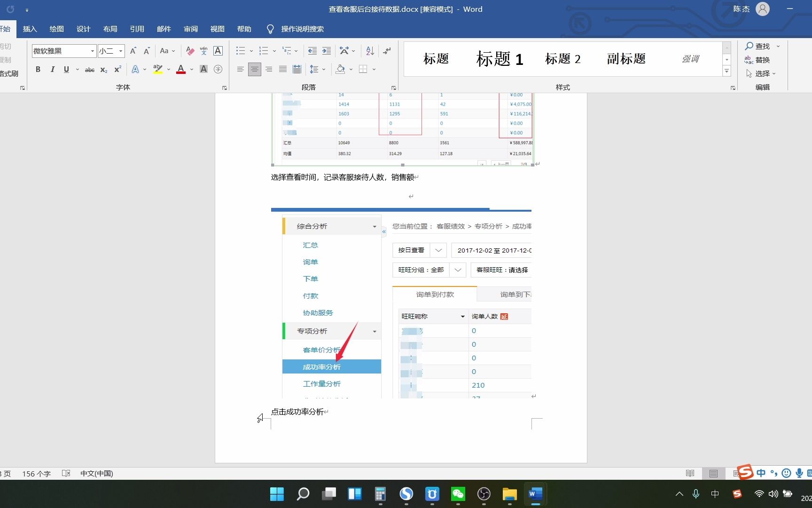Image resolution: width=812 pixels, height=508 pixels.
Task: Open the font name dropdown (微软雅黑)
Action: pyautogui.click(x=92, y=51)
